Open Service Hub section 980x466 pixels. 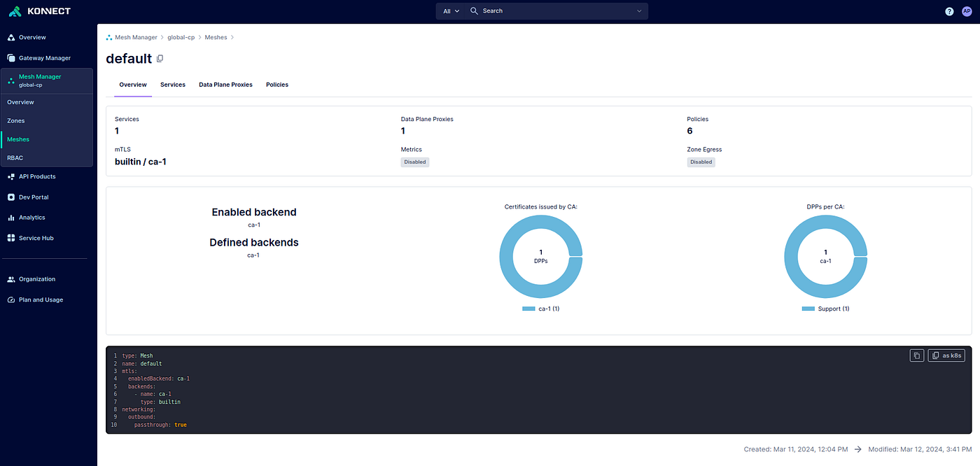pyautogui.click(x=36, y=238)
